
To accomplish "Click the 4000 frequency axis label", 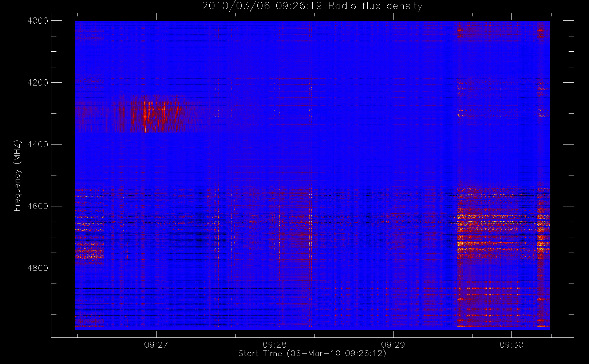I will click(x=37, y=21).
